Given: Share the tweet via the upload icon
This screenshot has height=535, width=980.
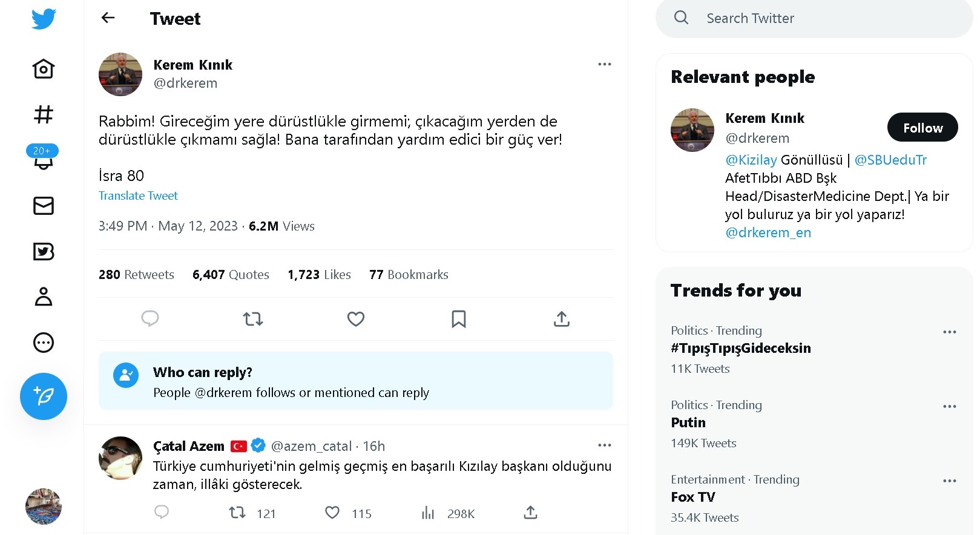Looking at the screenshot, I should coord(561,318).
